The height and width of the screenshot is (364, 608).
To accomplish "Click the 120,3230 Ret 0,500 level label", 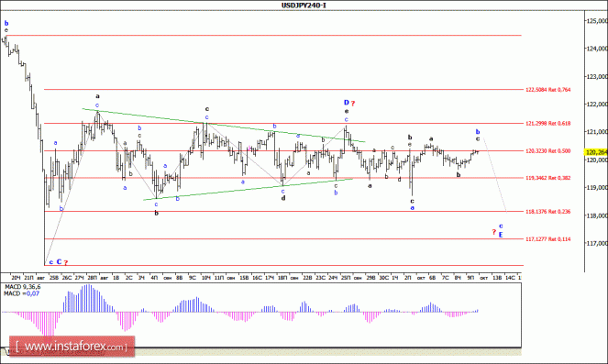I will (547, 150).
